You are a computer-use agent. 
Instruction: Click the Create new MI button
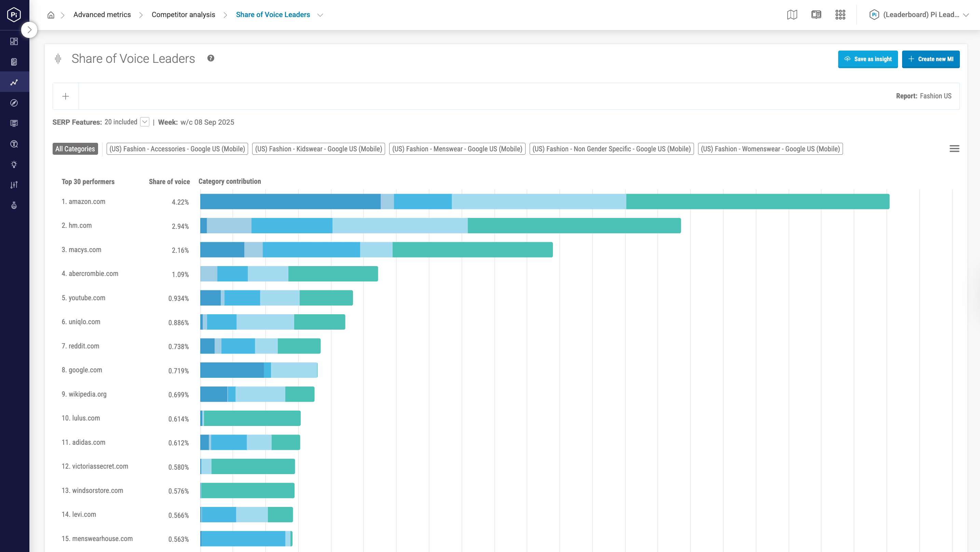click(x=930, y=59)
